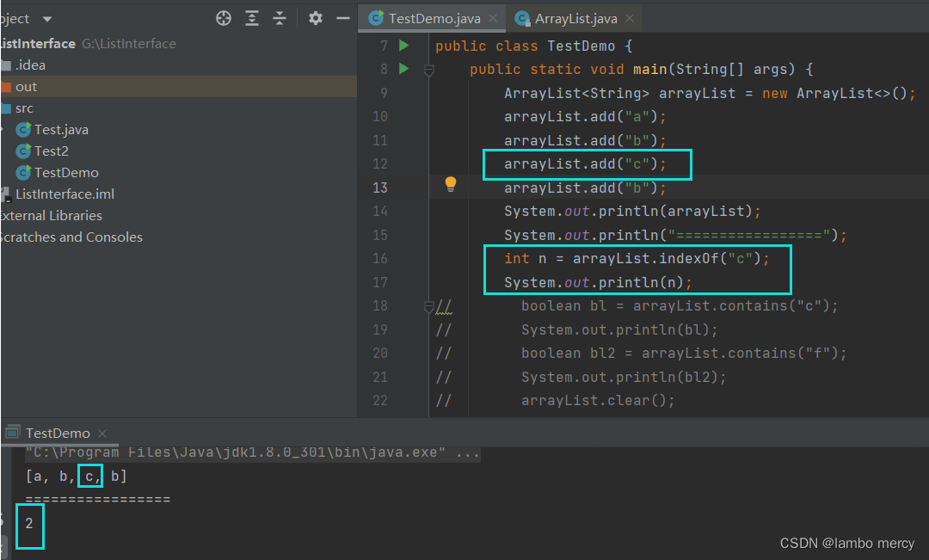Click TestDemo.java tab file icon
This screenshot has height=560, width=929.
(x=376, y=18)
